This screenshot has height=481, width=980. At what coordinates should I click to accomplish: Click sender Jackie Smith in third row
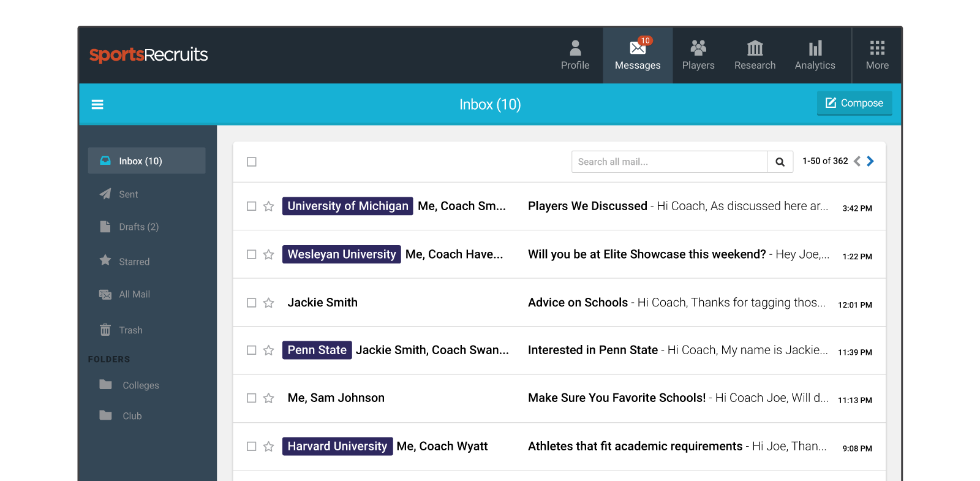click(x=323, y=303)
